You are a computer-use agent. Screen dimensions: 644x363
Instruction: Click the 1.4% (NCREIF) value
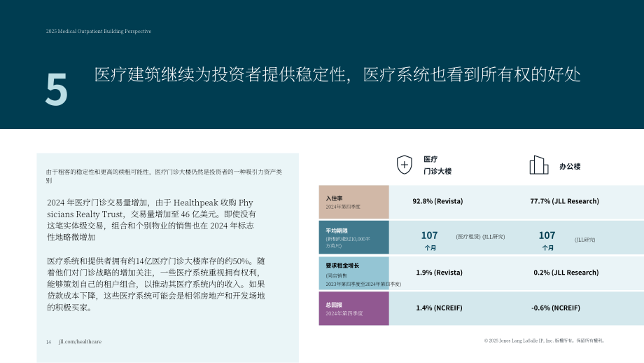pyautogui.click(x=439, y=308)
